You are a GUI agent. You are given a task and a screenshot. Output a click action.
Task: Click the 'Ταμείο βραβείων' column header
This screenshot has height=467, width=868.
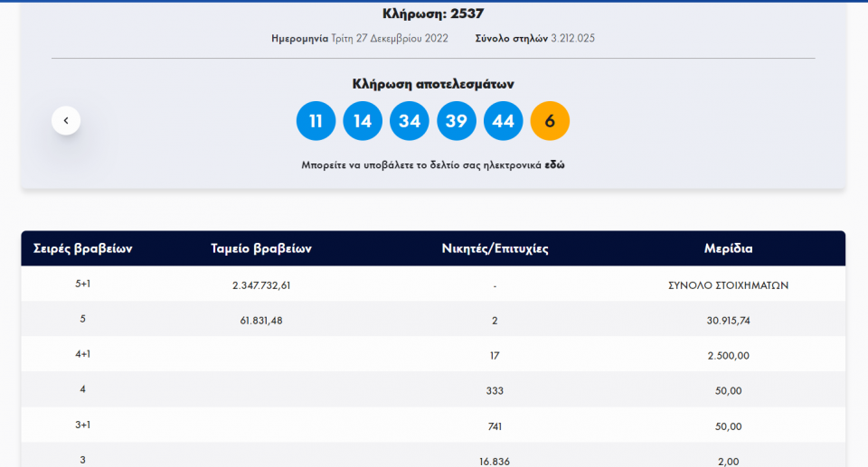click(261, 248)
